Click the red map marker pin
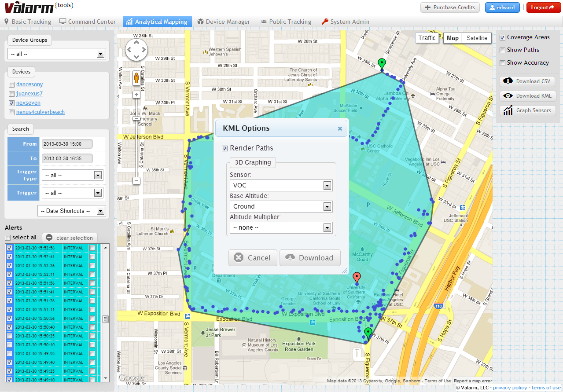The width and height of the screenshot is (563, 392). (x=357, y=278)
